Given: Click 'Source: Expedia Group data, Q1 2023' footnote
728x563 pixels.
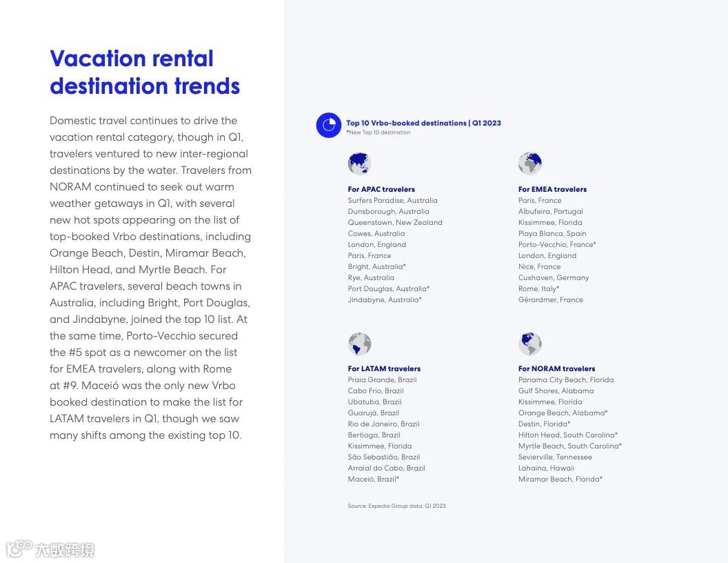Looking at the screenshot, I should pos(396,506).
